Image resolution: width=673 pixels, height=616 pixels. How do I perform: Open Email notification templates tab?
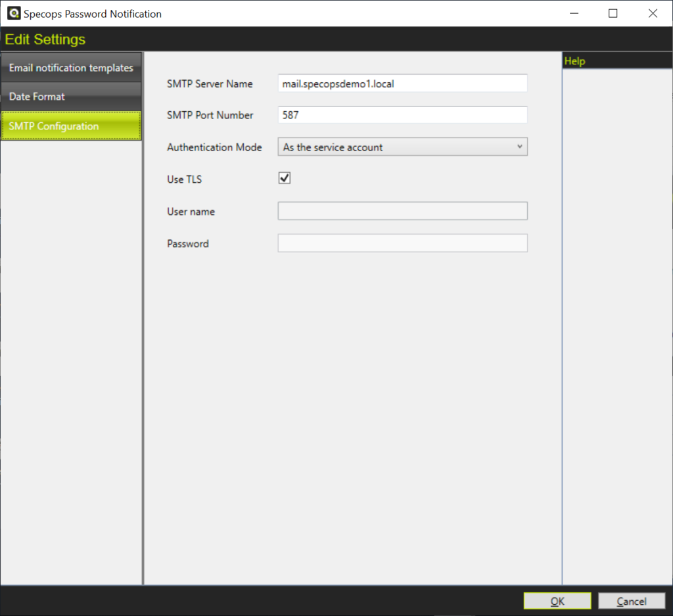pyautogui.click(x=71, y=68)
